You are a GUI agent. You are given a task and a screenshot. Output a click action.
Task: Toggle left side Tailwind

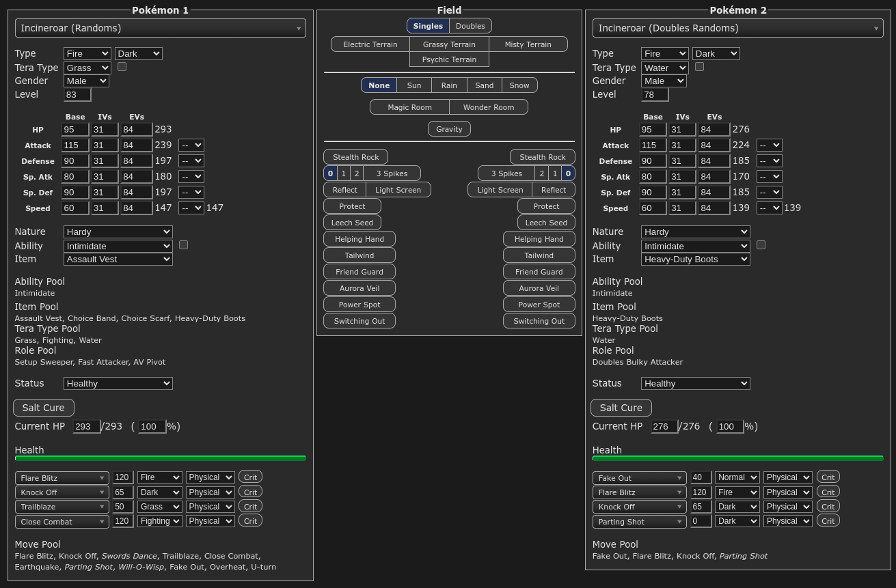click(x=359, y=255)
